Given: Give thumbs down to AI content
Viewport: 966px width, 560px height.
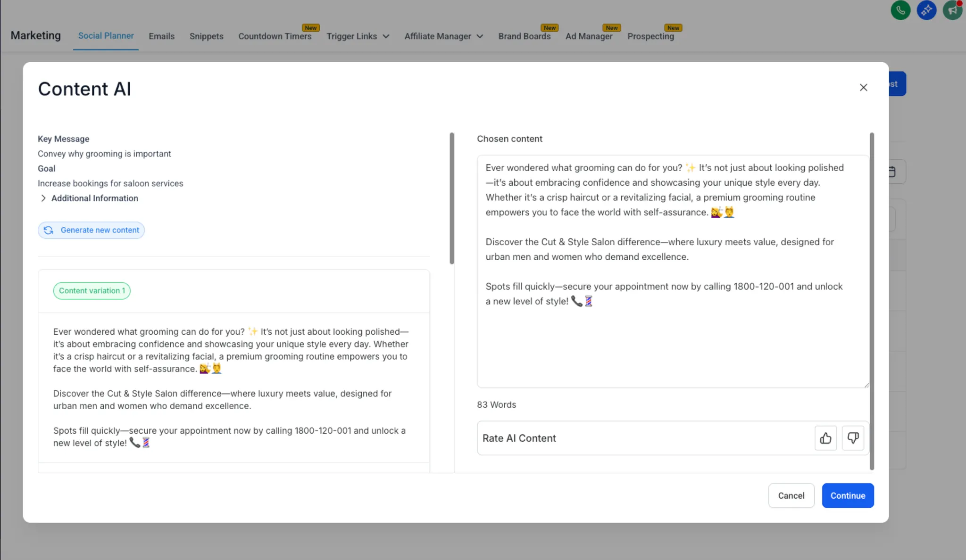Looking at the screenshot, I should coord(853,438).
